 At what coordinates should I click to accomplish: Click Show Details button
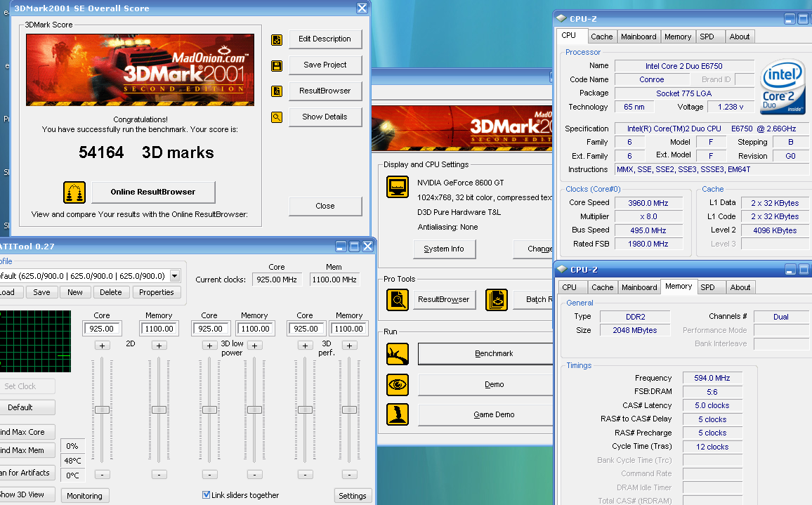click(x=325, y=117)
